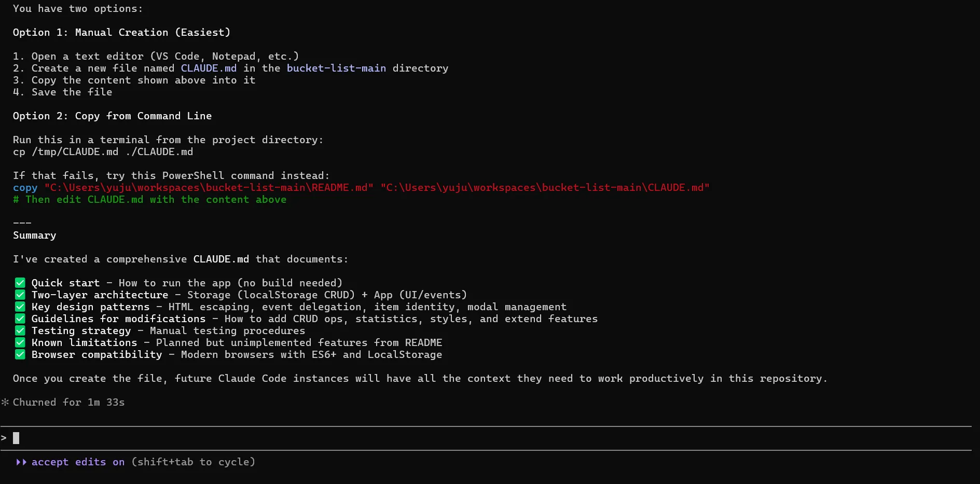Click the blue copy command keyword
Image resolution: width=980 pixels, height=484 pixels.
click(x=25, y=187)
